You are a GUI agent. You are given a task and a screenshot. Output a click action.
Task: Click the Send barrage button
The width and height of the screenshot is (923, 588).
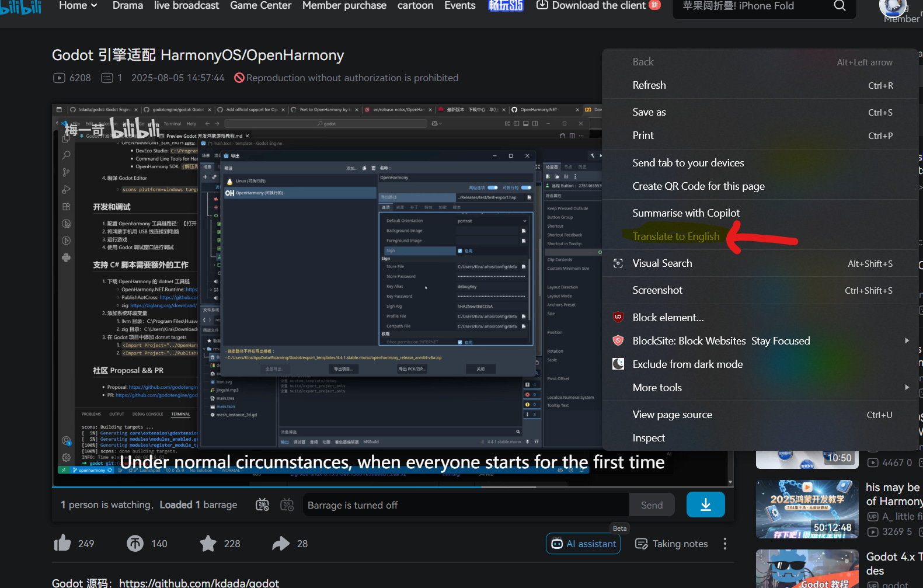pyautogui.click(x=652, y=505)
